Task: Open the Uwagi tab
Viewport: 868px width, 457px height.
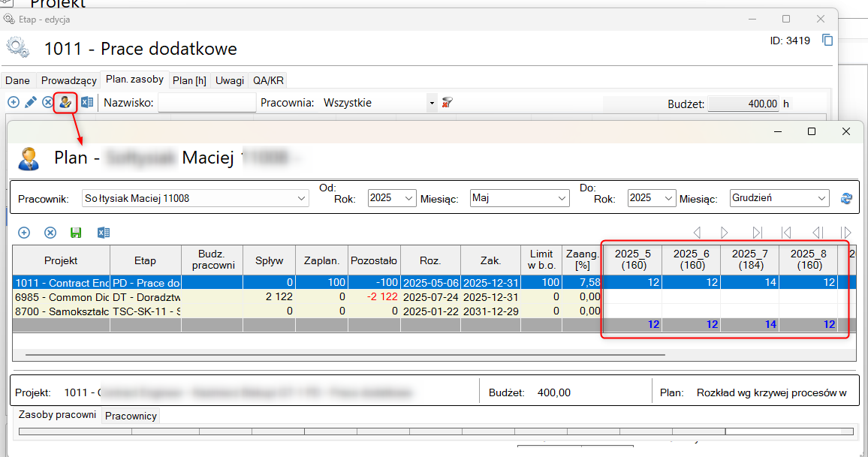Action: 230,80
